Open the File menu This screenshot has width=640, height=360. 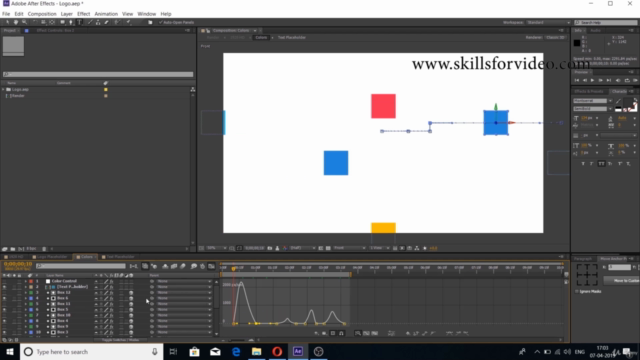pos(6,14)
